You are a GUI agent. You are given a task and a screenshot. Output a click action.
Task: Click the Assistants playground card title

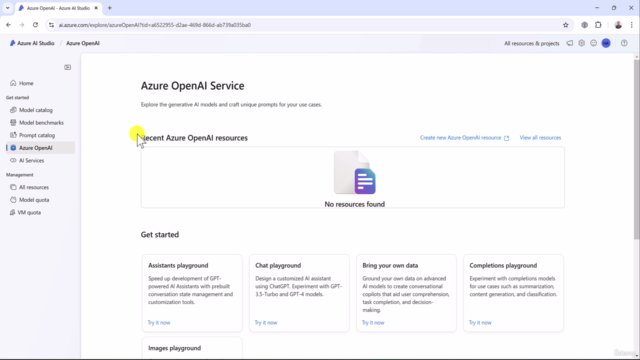point(178,265)
